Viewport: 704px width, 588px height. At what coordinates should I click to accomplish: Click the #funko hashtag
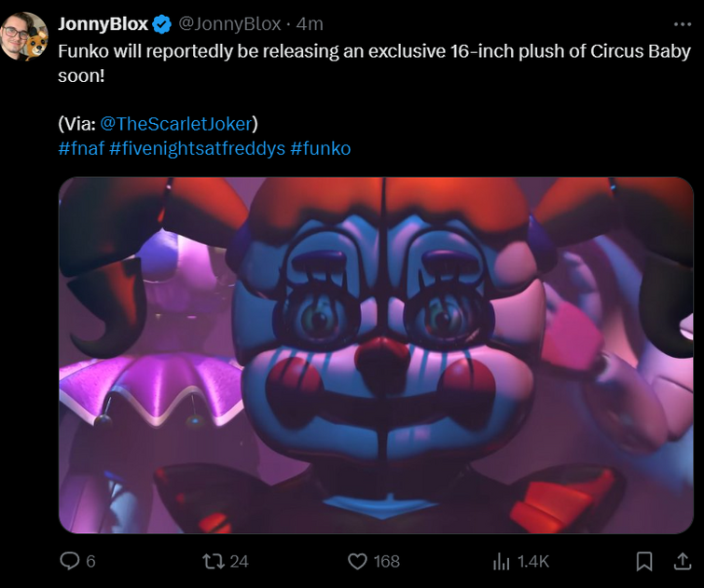tap(320, 148)
